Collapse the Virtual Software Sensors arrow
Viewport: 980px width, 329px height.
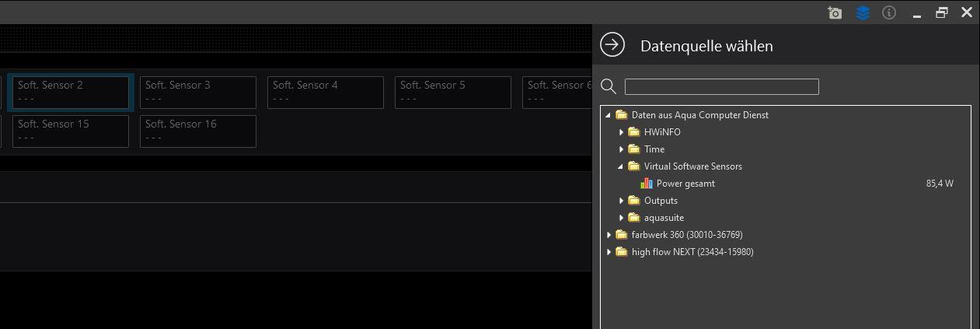tap(622, 166)
